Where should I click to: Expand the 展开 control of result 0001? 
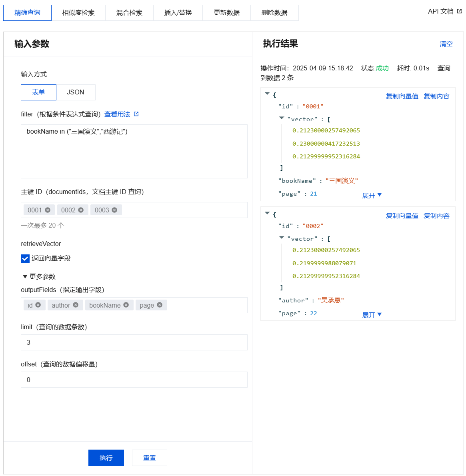point(372,195)
